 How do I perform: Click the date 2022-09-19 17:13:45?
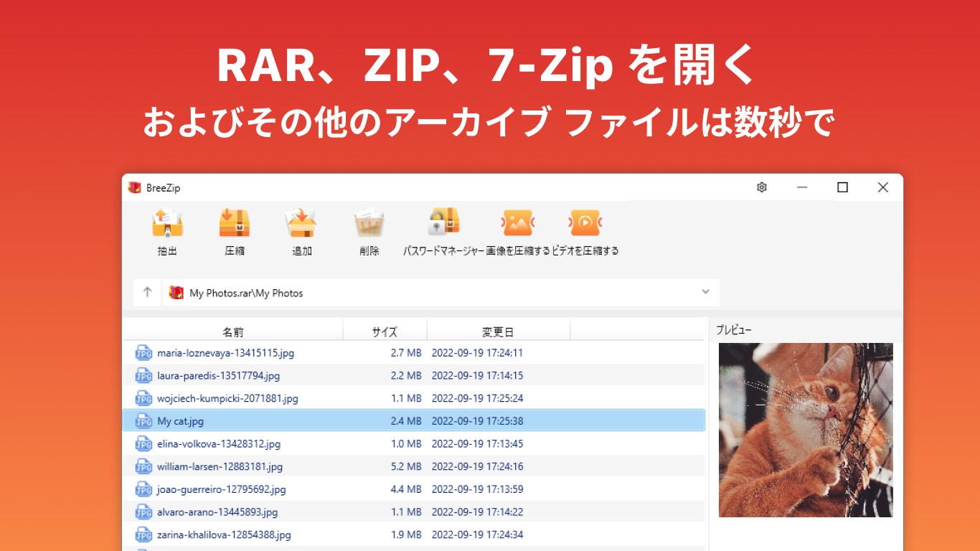tap(477, 443)
